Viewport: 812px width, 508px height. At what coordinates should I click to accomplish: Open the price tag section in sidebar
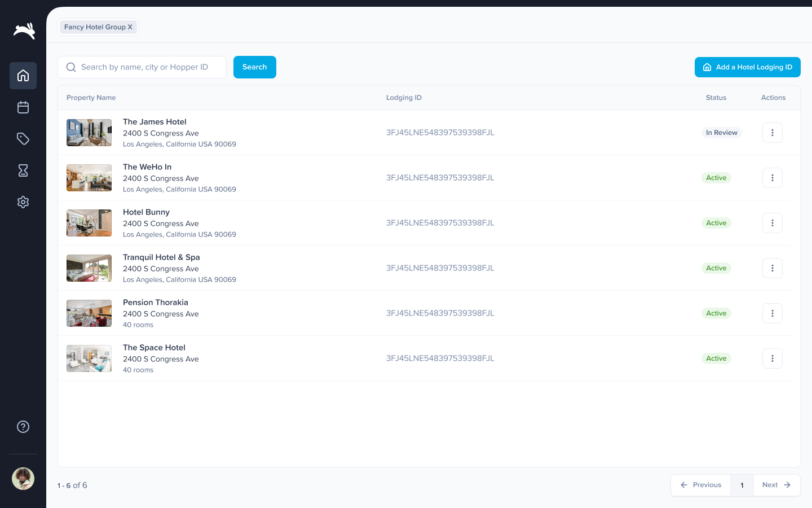point(23,139)
